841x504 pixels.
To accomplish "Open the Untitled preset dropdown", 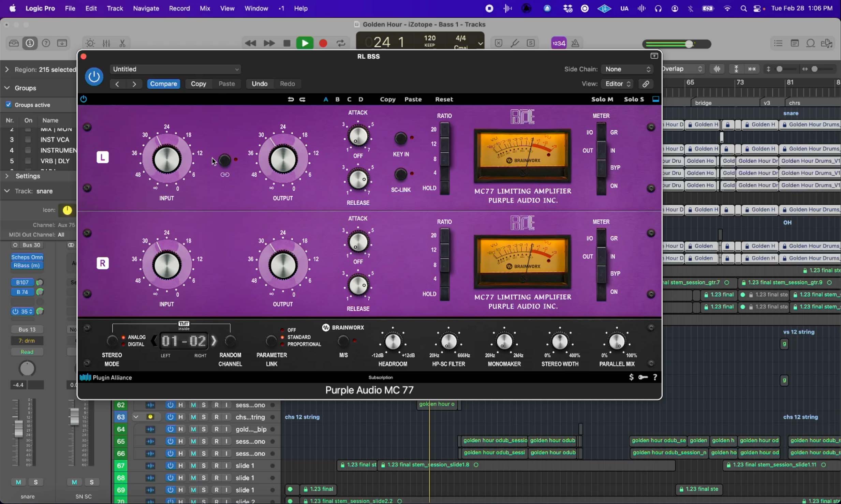I will (175, 69).
